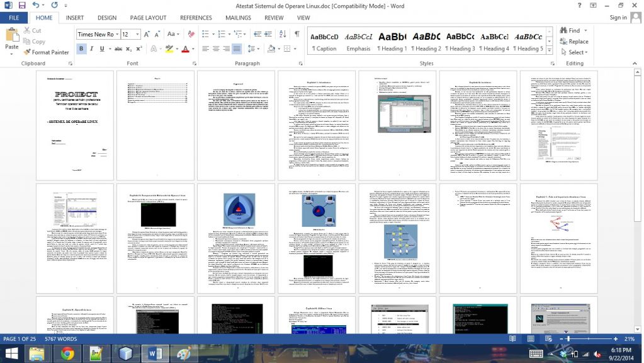
Task: Click the Sign in link
Action: tap(618, 18)
